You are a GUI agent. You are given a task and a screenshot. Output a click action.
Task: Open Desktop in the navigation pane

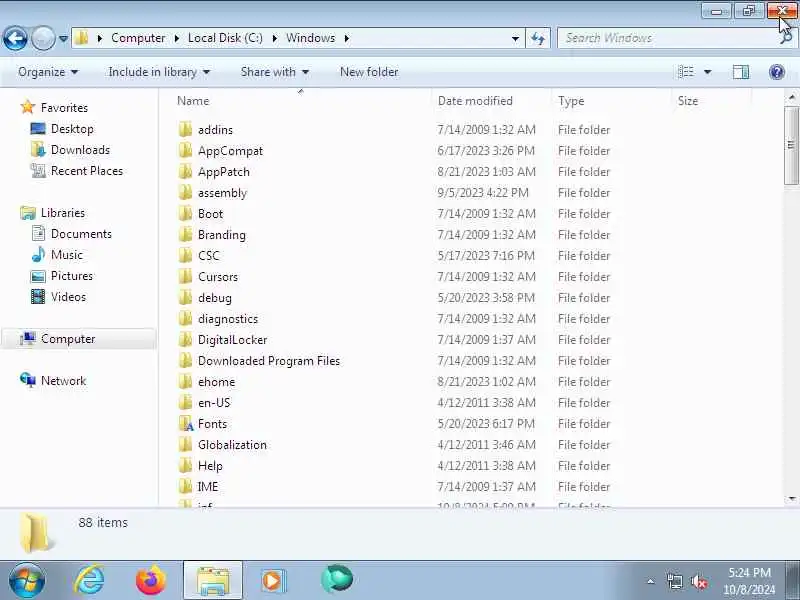(72, 129)
